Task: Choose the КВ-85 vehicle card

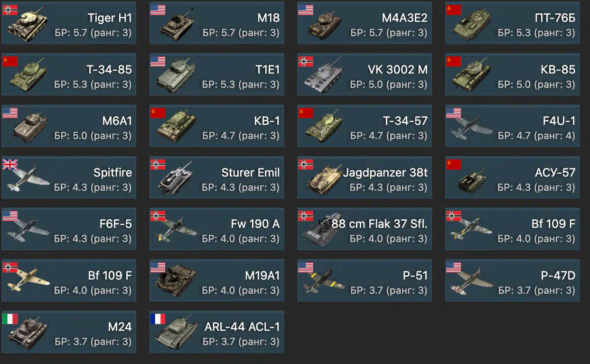Action: (x=512, y=75)
